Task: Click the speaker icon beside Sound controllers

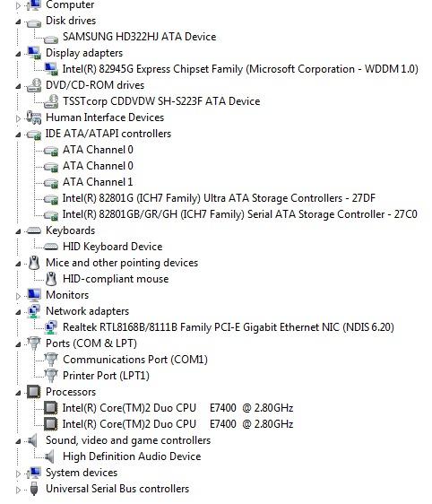Action: tap(33, 440)
